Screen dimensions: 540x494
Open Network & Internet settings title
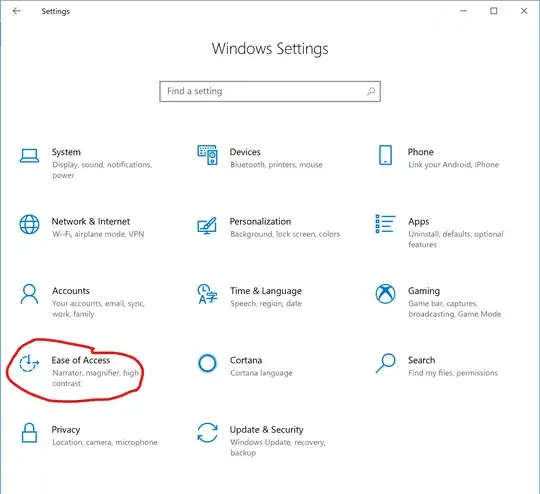[91, 222]
